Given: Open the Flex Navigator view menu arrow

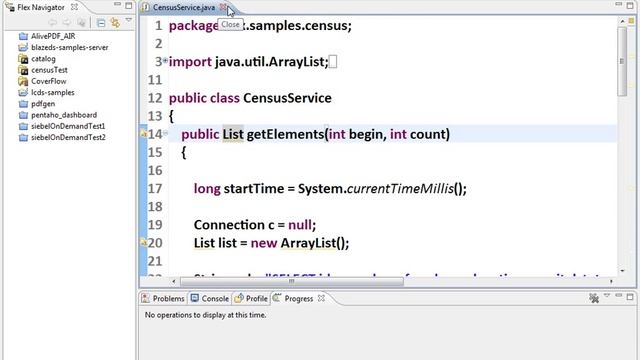Looking at the screenshot, I should [x=129, y=20].
